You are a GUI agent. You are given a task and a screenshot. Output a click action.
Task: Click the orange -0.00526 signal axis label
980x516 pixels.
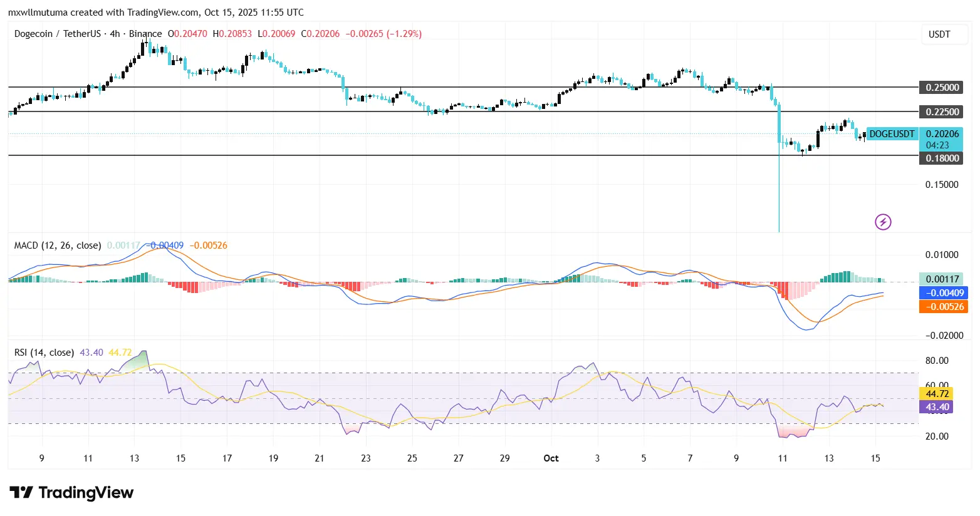tap(942, 307)
